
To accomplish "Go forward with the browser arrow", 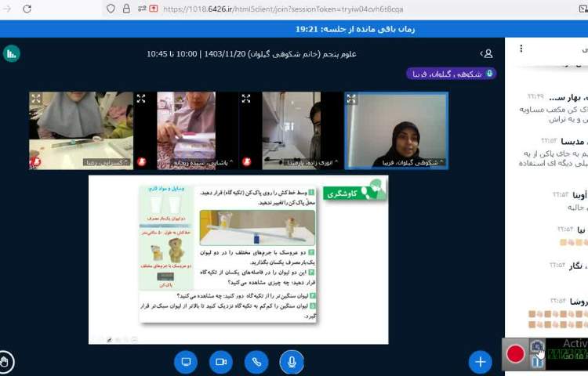I will (7, 9).
